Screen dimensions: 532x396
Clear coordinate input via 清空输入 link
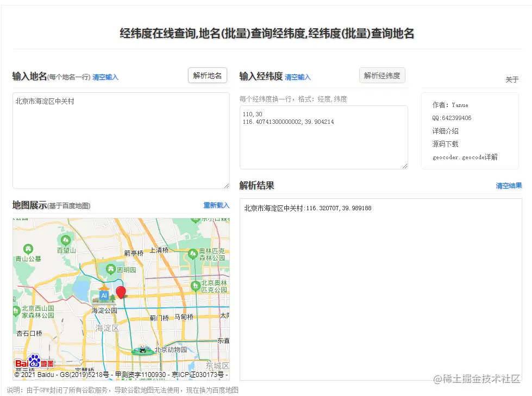(298, 77)
